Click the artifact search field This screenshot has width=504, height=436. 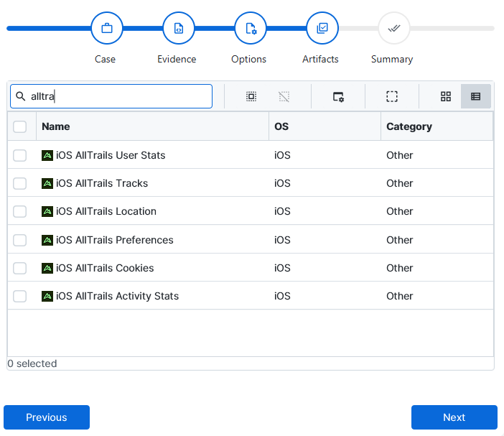coord(118,96)
